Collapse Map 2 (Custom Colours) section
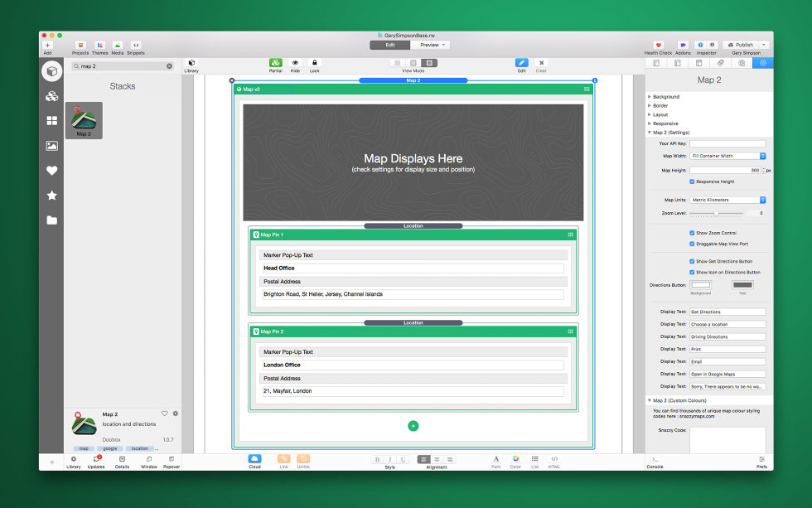 [x=650, y=400]
